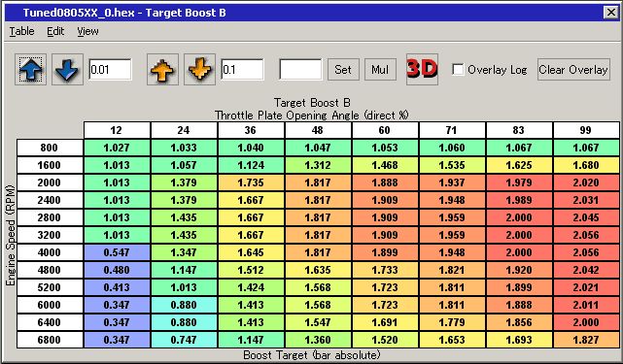Select the 36 throttle column header

(x=251, y=130)
